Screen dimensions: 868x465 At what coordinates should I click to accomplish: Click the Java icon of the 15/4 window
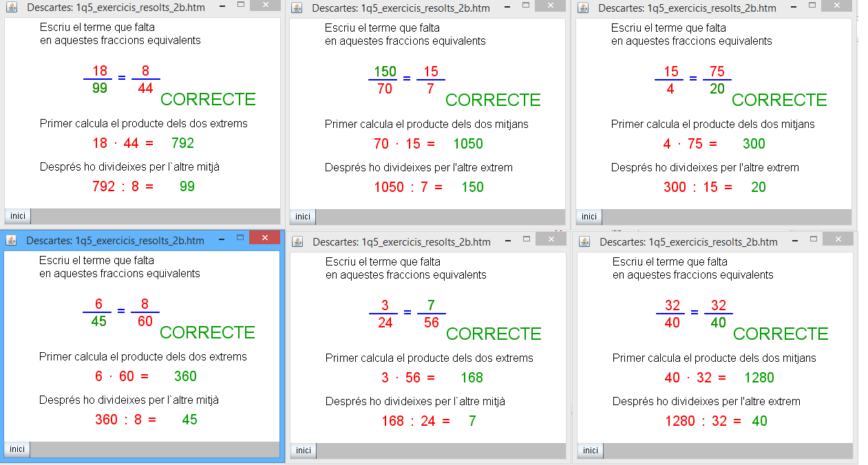583,8
